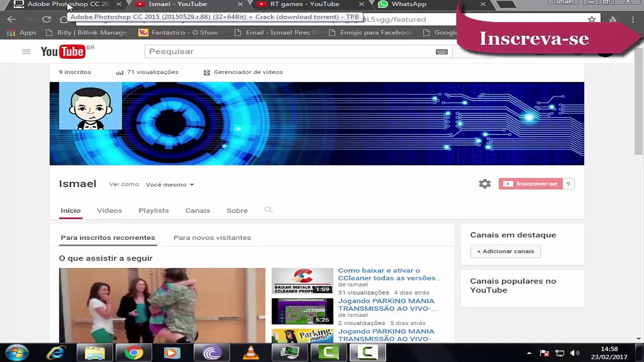Click the Action Center flag icon
Screen dimensions: 644x362
[x=544, y=353]
